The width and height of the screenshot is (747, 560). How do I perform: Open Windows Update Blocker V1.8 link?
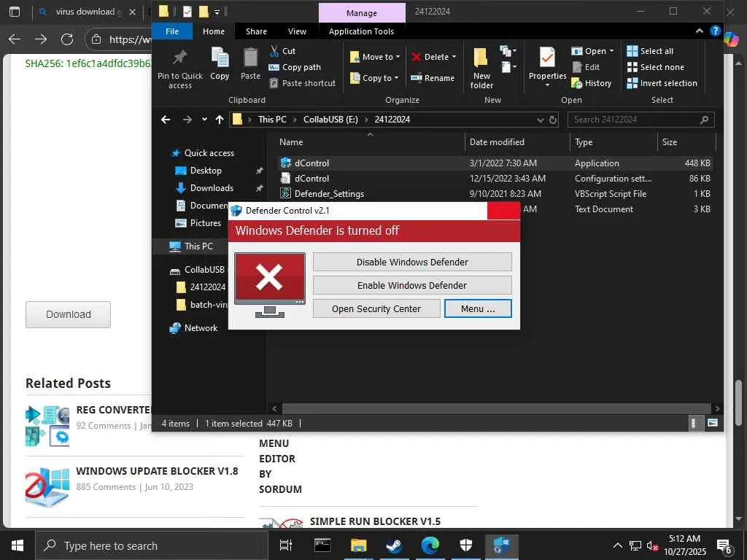(157, 471)
